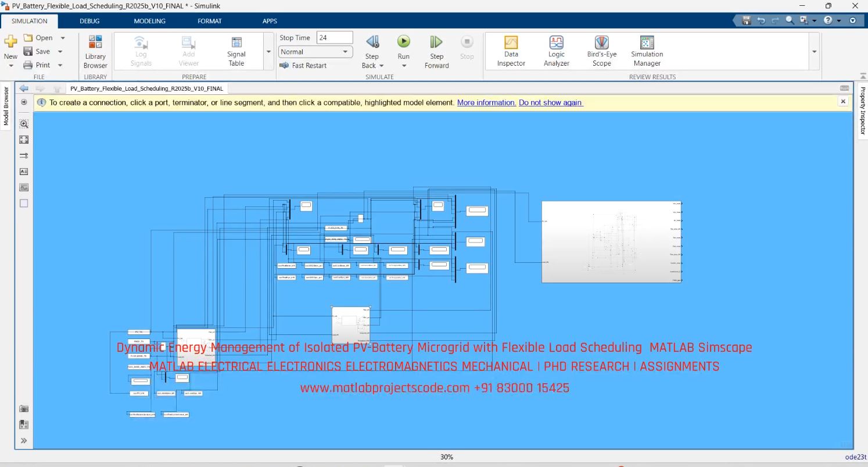Switch to the MODELING tab
The width and height of the screenshot is (868, 467).
149,21
